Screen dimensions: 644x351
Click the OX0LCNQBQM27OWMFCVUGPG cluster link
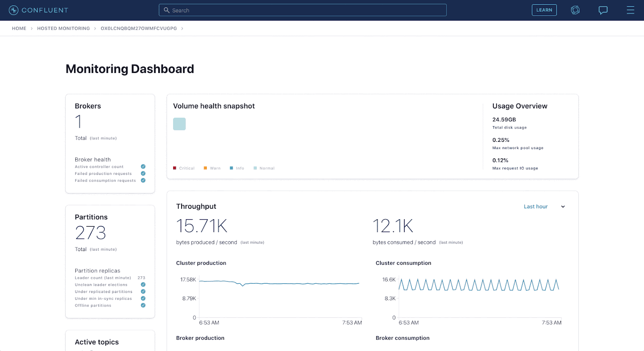[138, 29]
